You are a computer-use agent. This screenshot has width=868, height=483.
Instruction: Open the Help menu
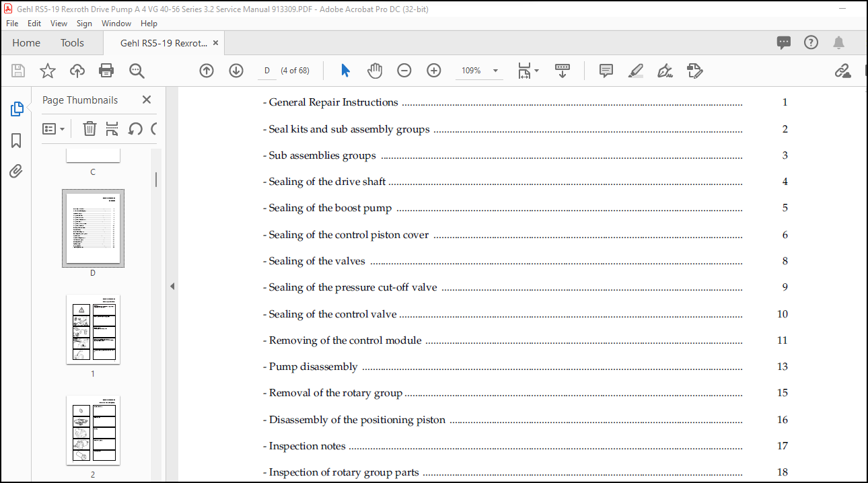pos(149,24)
